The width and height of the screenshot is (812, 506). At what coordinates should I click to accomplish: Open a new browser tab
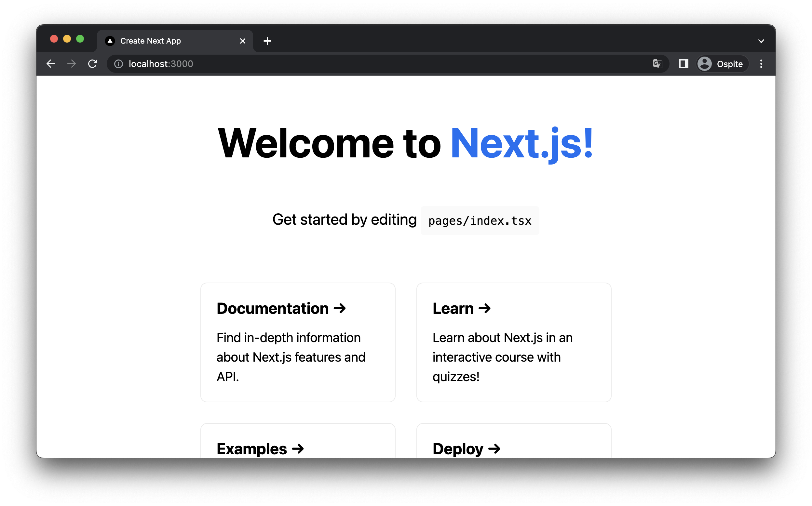point(267,41)
